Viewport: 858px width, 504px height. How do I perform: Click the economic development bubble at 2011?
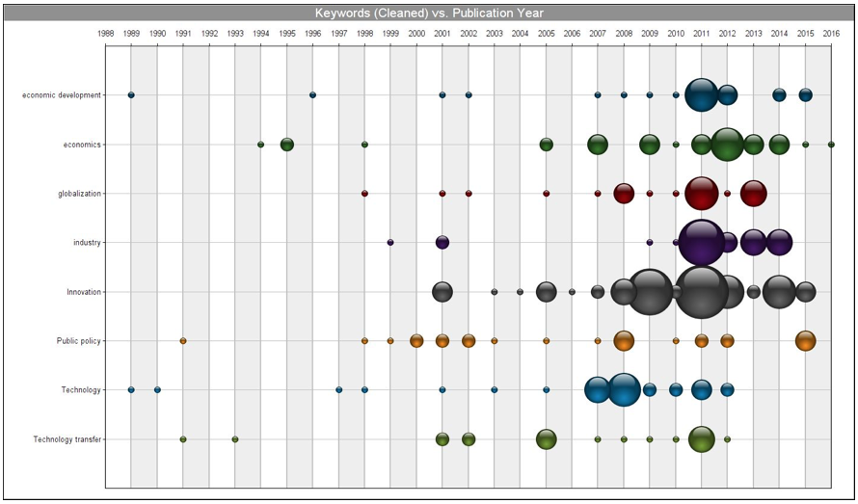pos(702,94)
